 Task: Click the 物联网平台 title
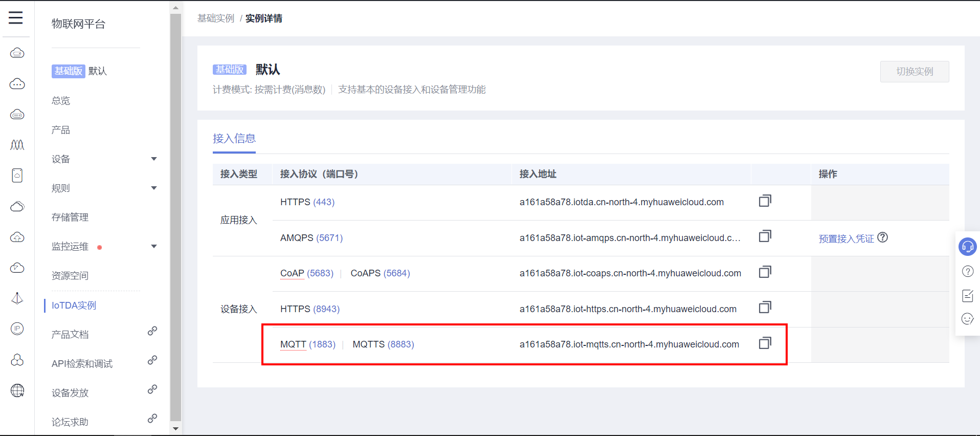click(78, 24)
